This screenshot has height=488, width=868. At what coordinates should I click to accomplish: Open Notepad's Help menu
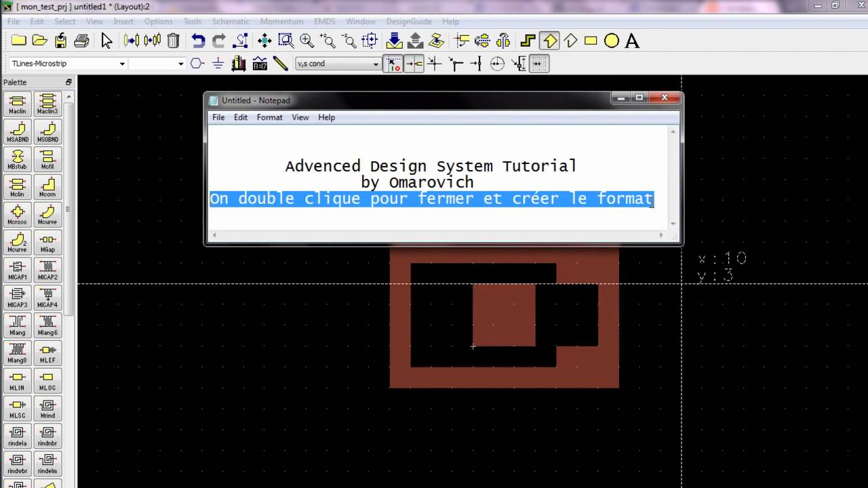tap(326, 117)
